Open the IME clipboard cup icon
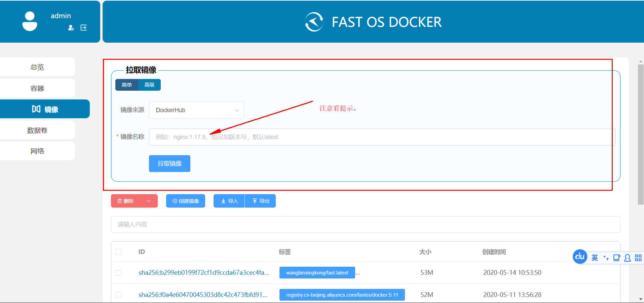This screenshot has width=644, height=303. [616, 258]
